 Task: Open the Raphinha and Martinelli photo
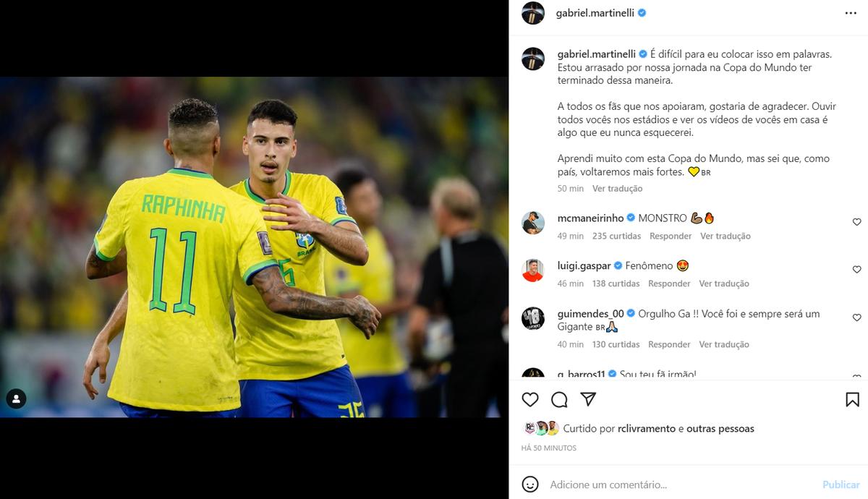click(254, 247)
